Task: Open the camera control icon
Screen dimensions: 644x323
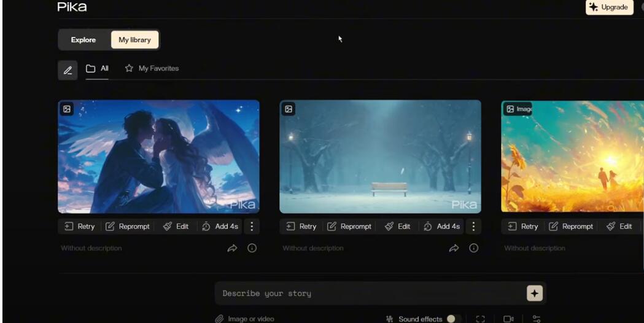Action: coord(508,319)
